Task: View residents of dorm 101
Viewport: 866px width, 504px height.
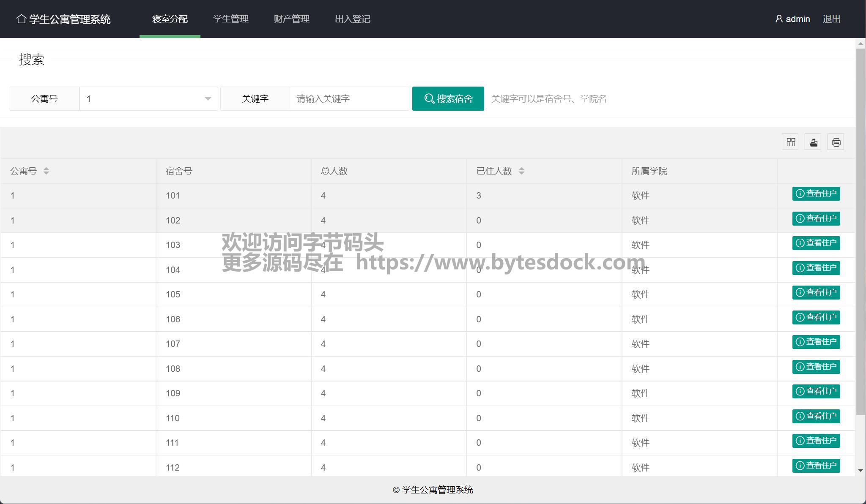Action: pos(816,193)
